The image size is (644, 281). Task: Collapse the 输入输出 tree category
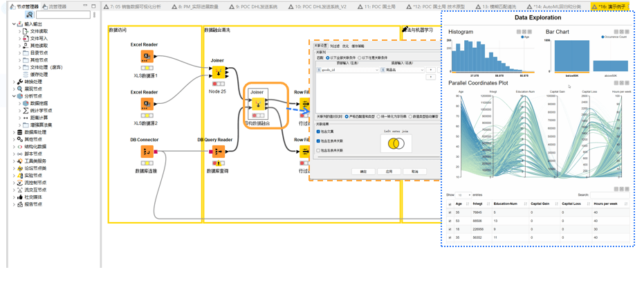pyautogui.click(x=15, y=24)
